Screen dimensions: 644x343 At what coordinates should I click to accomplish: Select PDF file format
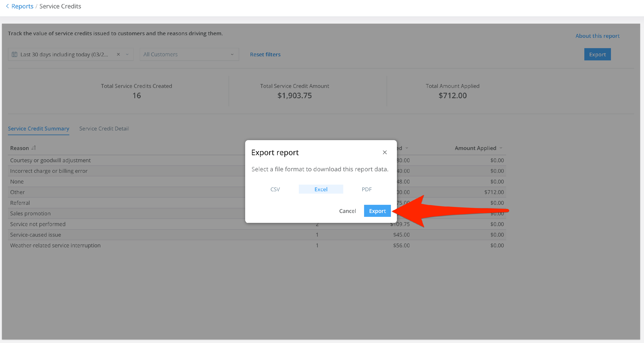pos(366,189)
